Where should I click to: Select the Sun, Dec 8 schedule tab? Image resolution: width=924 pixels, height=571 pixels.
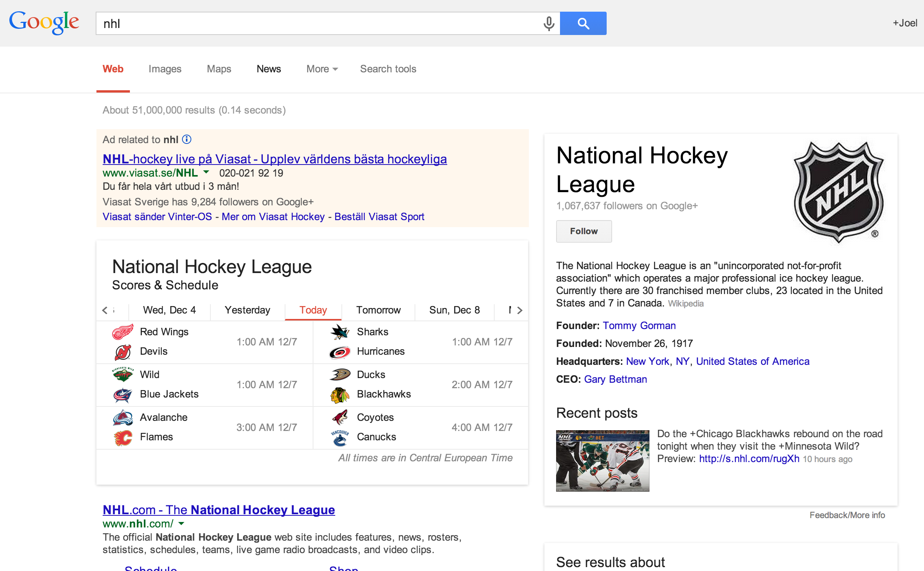point(455,310)
